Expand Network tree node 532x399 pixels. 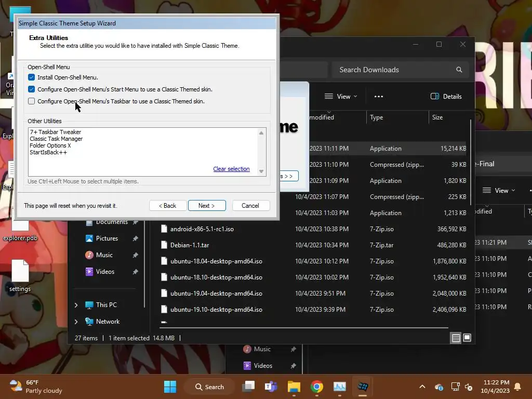tap(76, 321)
